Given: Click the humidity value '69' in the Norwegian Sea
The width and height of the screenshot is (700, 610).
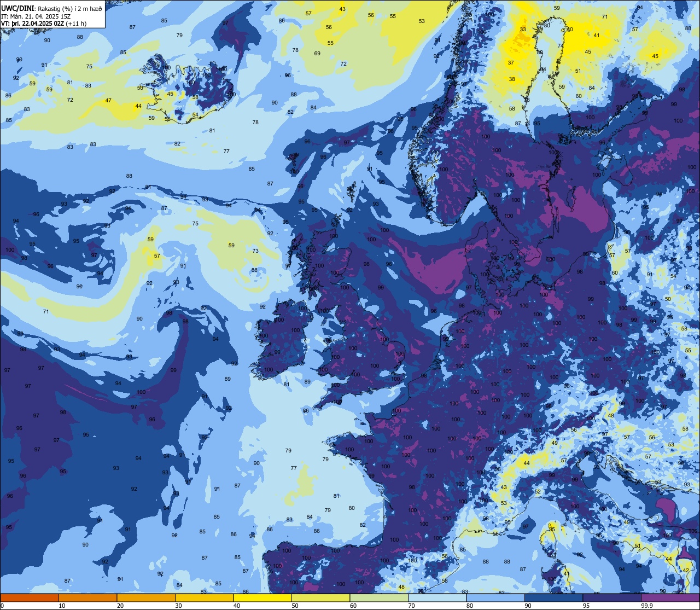Looking at the screenshot, I should pyautogui.click(x=317, y=53).
